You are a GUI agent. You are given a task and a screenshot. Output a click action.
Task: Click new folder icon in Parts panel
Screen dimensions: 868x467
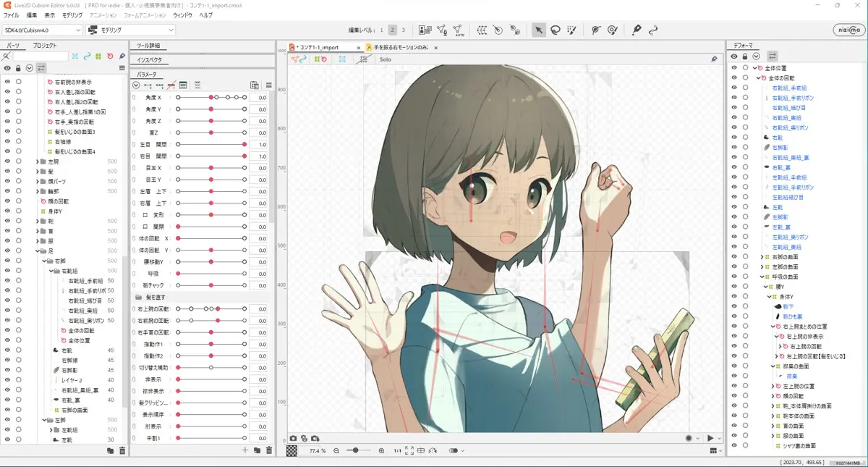[x=110, y=450]
